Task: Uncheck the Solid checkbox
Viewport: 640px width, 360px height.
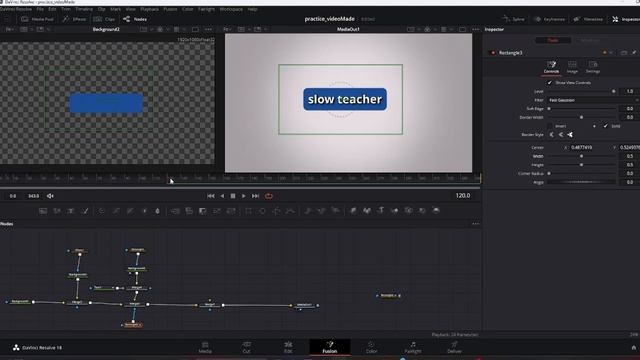Action: (605, 126)
